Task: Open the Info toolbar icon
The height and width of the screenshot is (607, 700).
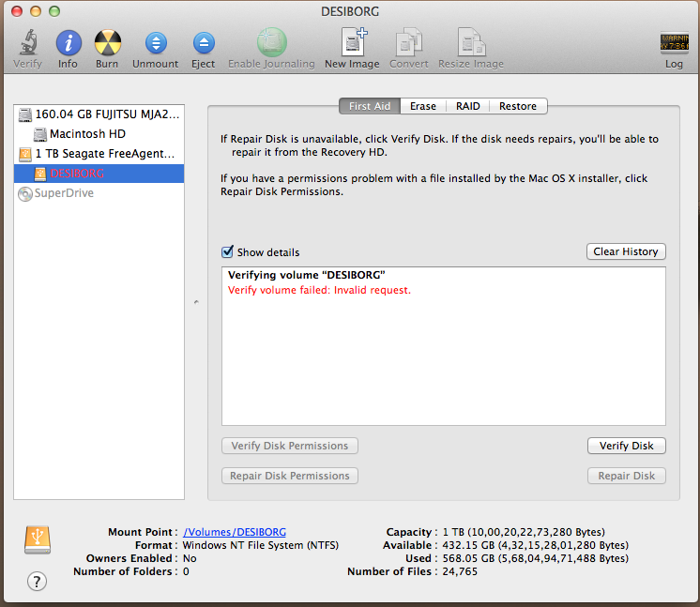Action: [68, 43]
